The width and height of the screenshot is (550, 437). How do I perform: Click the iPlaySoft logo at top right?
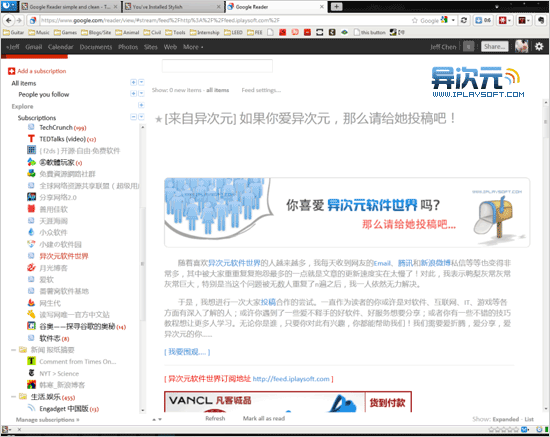point(478,82)
